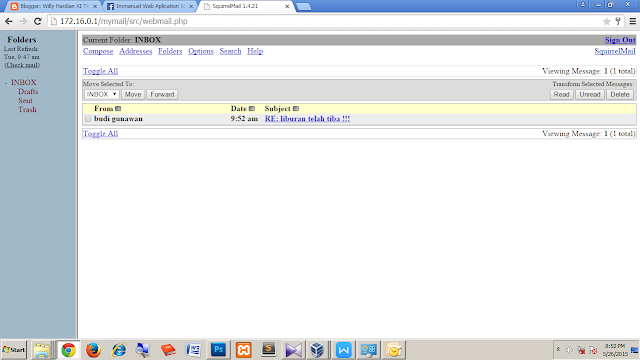Open Sublime Text from the taskbar
Screen dimensions: 640x360
[x=268, y=350]
